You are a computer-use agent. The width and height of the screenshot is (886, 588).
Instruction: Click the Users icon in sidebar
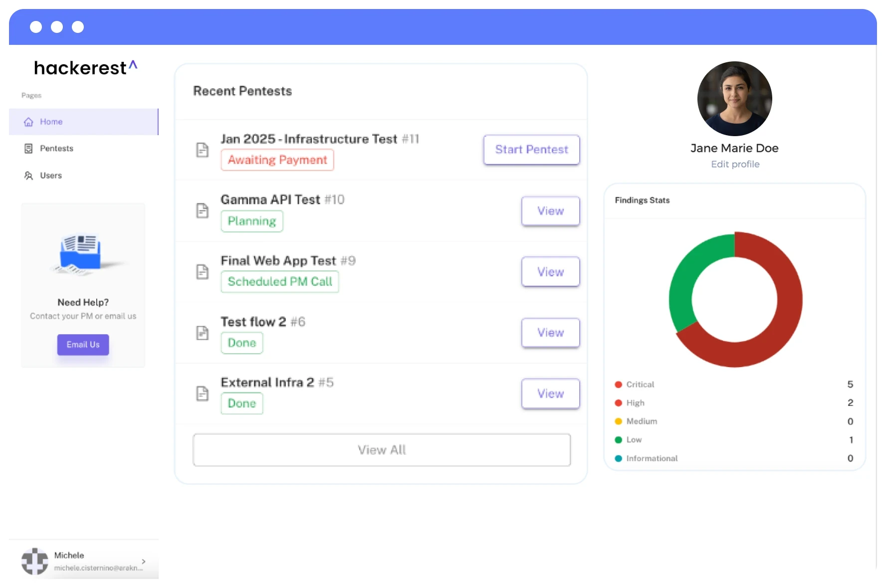pos(28,176)
